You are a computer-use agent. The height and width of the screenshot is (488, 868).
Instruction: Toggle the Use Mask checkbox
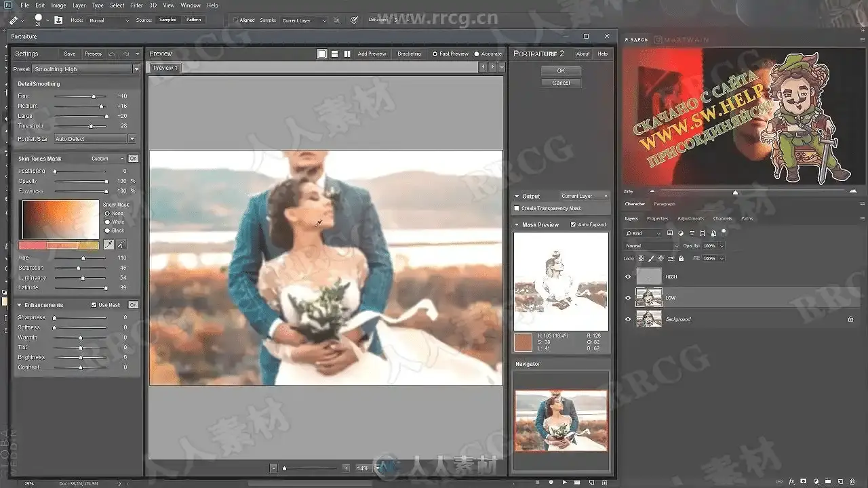coord(94,305)
